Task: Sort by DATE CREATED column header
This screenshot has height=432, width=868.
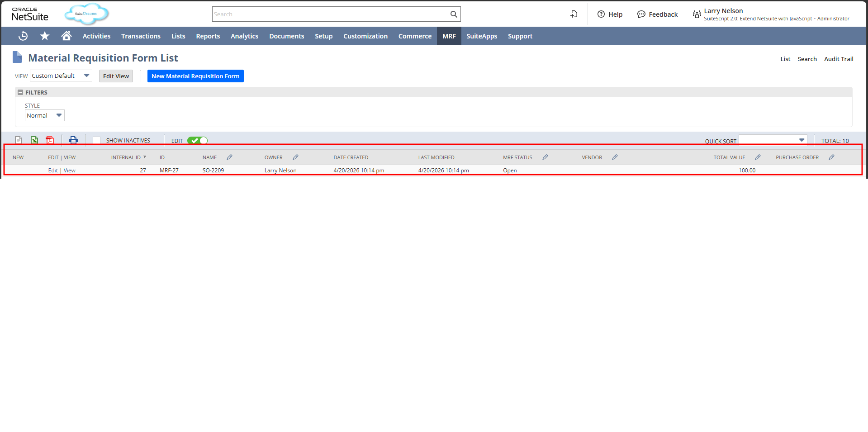Action: (x=351, y=157)
